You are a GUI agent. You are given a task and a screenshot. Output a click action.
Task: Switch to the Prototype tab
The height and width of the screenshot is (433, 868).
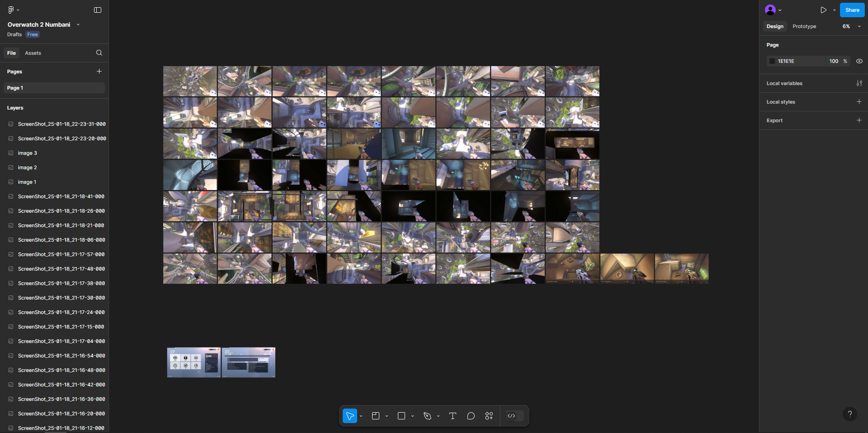804,26
